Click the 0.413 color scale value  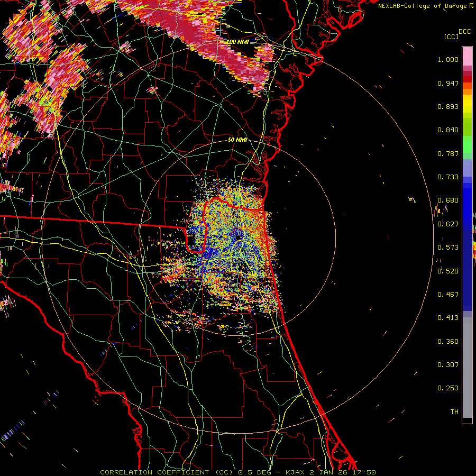coord(448,318)
